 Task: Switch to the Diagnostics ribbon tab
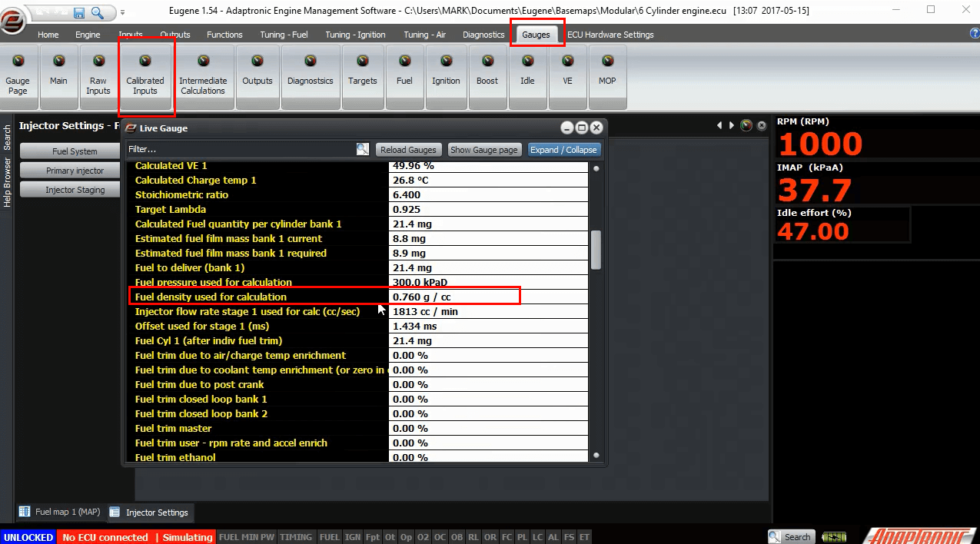(483, 35)
